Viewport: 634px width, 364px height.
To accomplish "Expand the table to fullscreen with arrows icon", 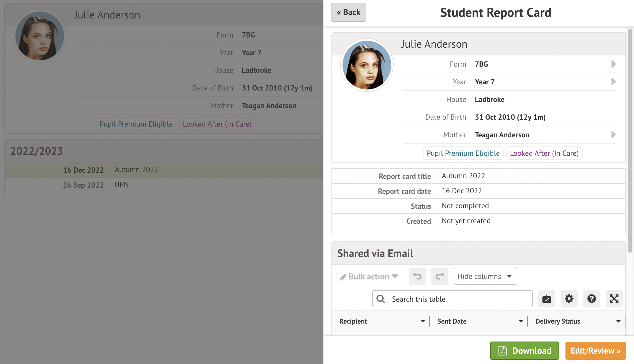I will 614,299.
